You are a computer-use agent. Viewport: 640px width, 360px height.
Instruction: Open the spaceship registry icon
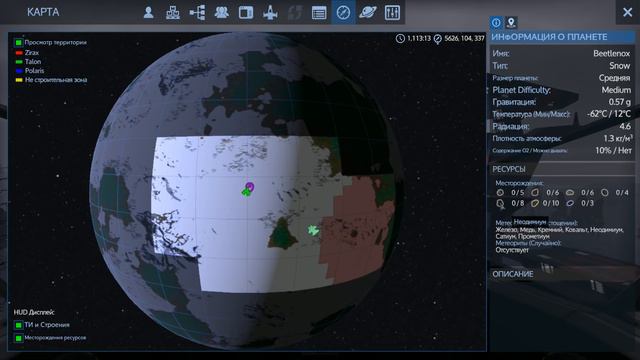(x=270, y=12)
